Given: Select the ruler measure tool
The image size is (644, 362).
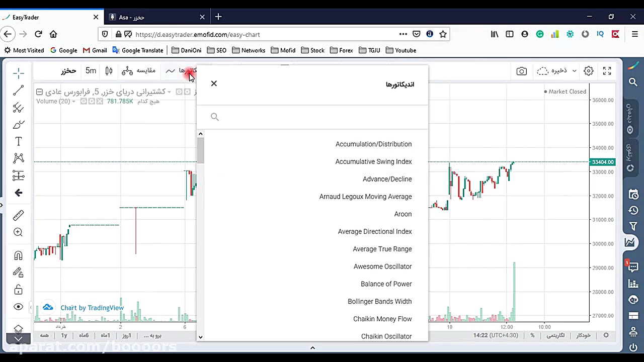Looking at the screenshot, I should pyautogui.click(x=19, y=215).
